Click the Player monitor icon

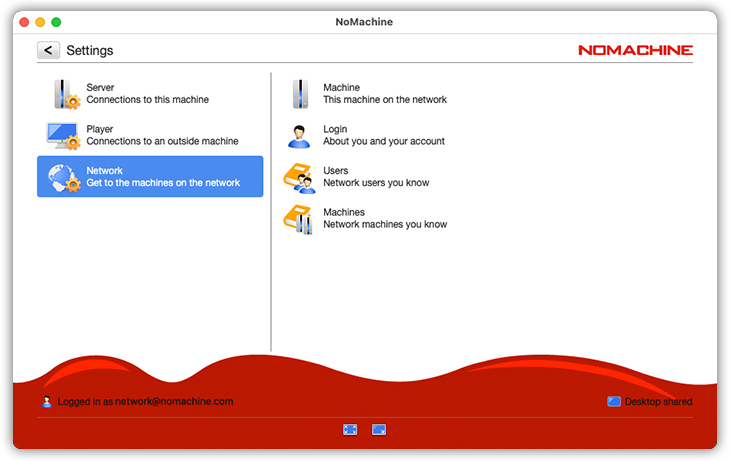(63, 135)
